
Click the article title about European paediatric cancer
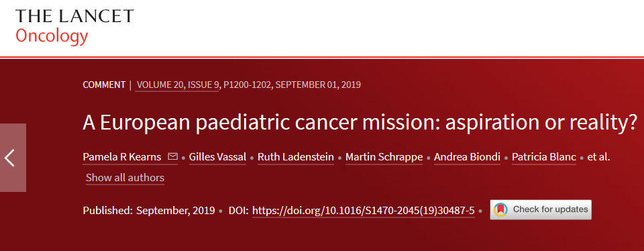pos(360,122)
